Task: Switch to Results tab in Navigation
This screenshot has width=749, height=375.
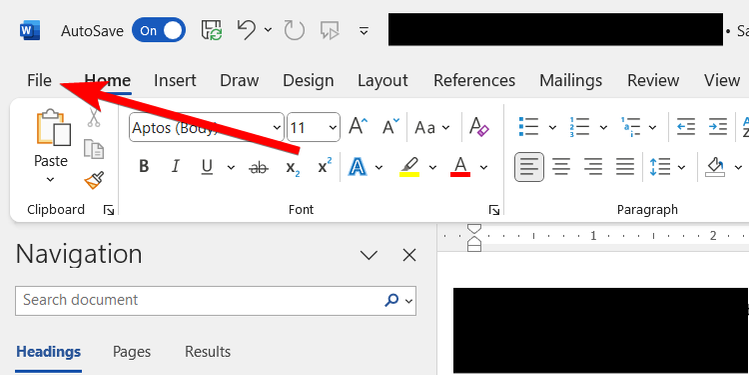Action: [x=208, y=352]
